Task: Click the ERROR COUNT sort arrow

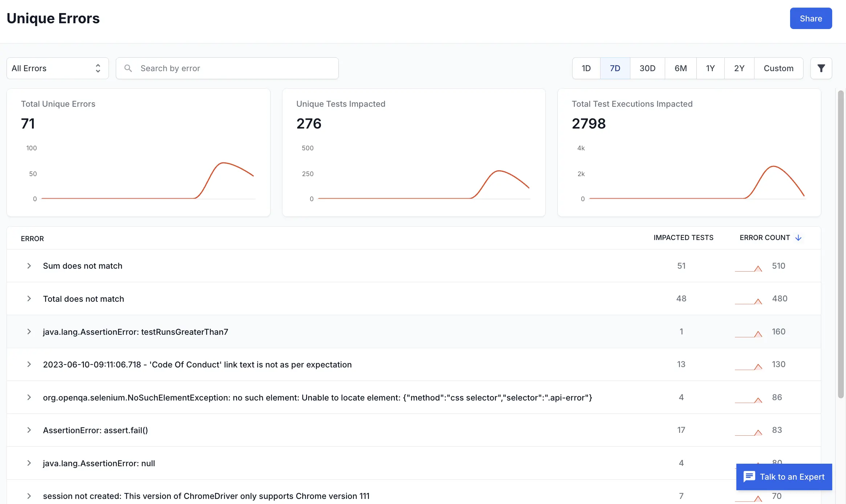Action: pyautogui.click(x=798, y=238)
